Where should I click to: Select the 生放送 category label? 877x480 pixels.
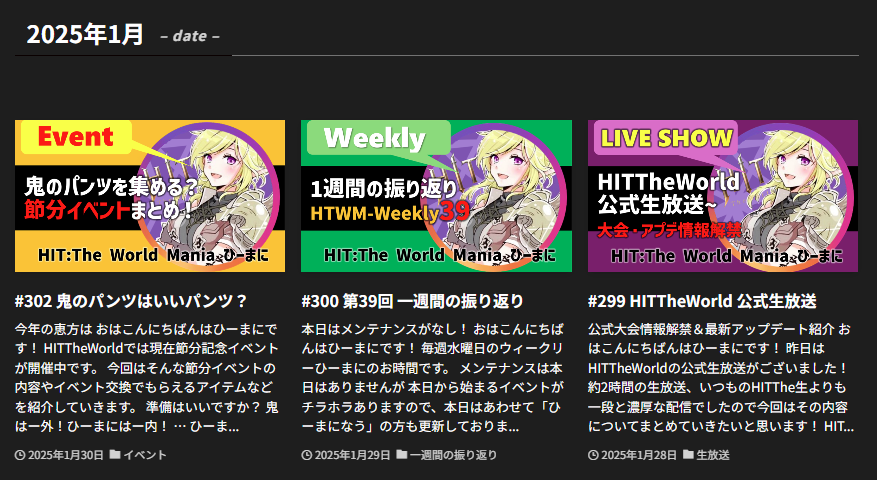tap(713, 455)
